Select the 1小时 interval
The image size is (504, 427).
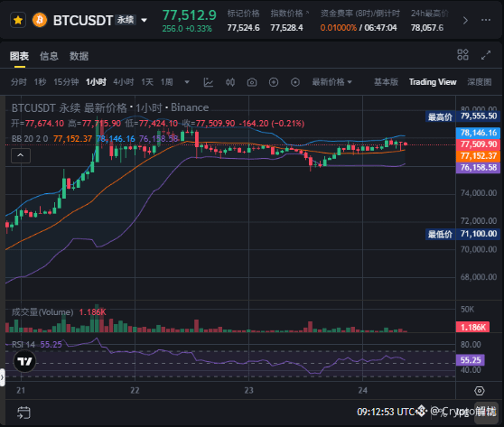96,82
